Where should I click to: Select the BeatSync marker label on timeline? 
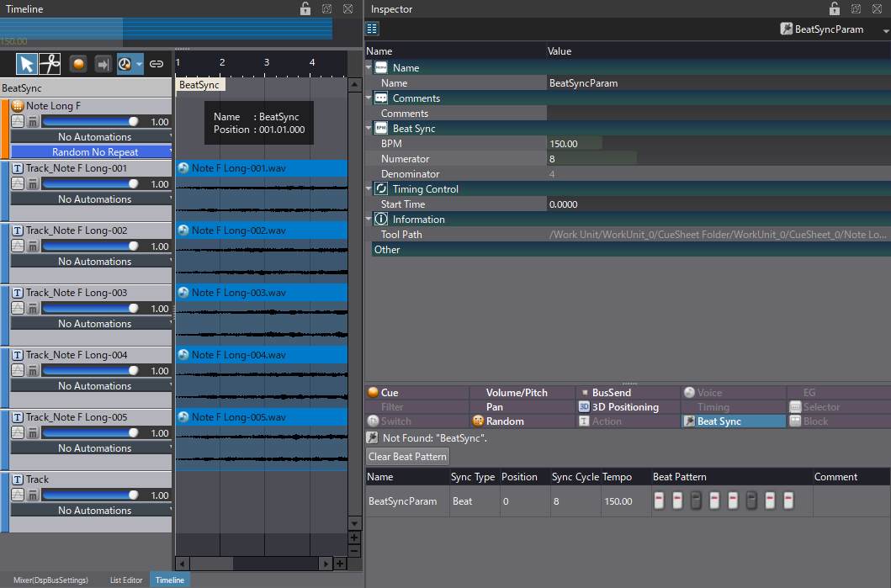pos(200,85)
